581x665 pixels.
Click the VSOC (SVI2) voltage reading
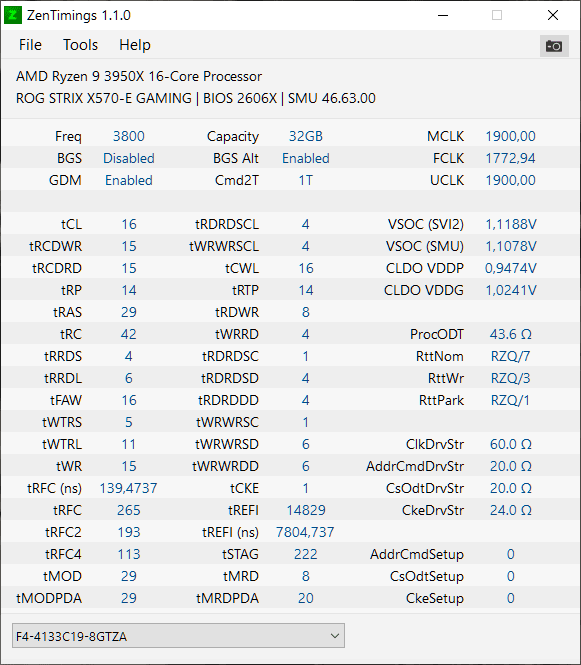click(x=511, y=224)
